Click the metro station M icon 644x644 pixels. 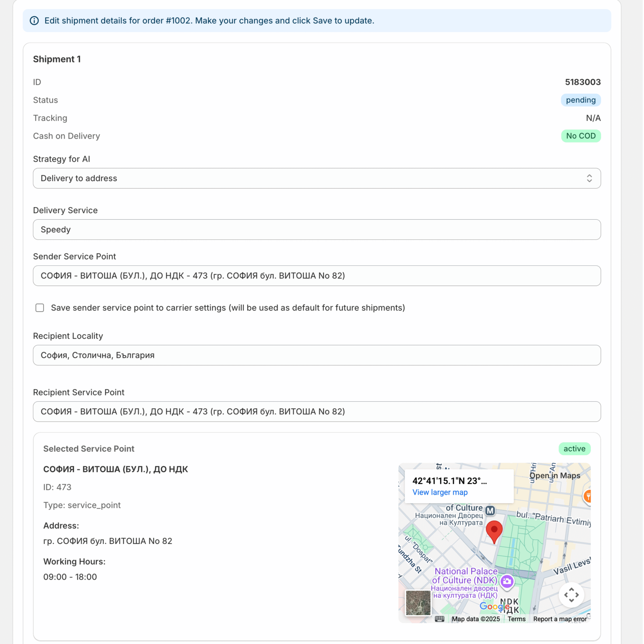491,511
